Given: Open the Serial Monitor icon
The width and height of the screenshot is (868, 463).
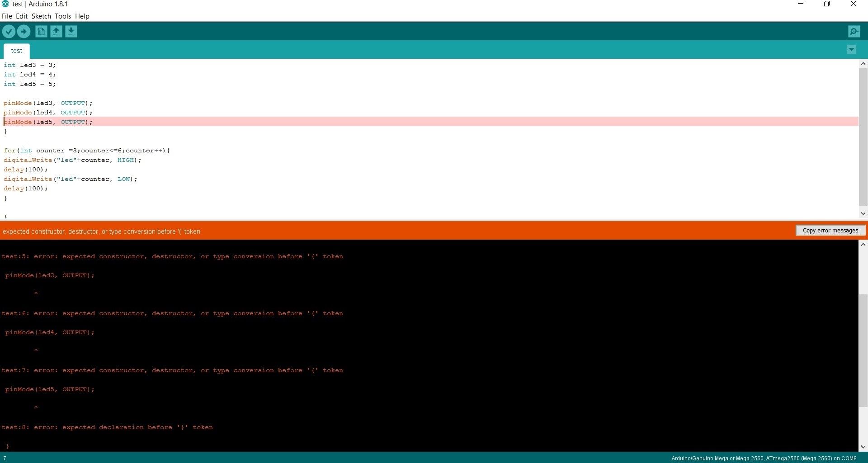Looking at the screenshot, I should 854,31.
